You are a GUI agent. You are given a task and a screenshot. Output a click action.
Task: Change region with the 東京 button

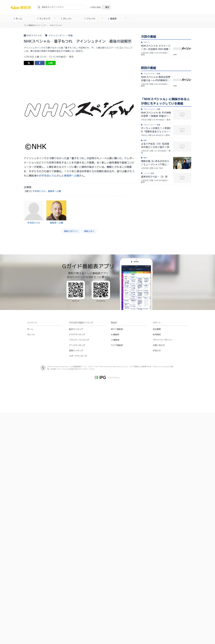tap(106, 7)
